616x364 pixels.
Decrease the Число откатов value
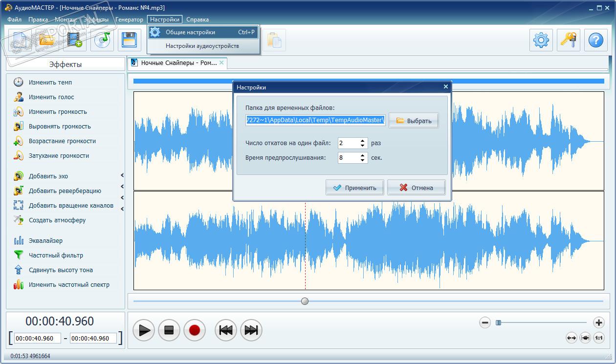coord(363,146)
